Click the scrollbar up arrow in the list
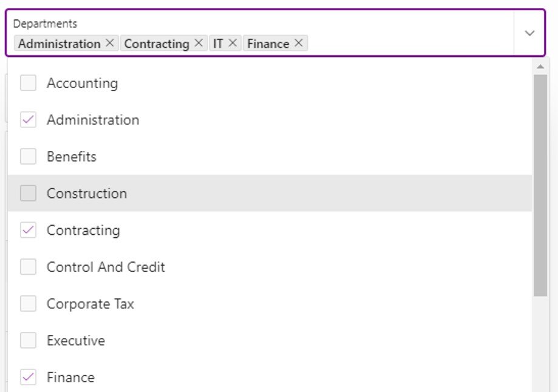Viewport: 558px width, 392px height. coord(540,67)
